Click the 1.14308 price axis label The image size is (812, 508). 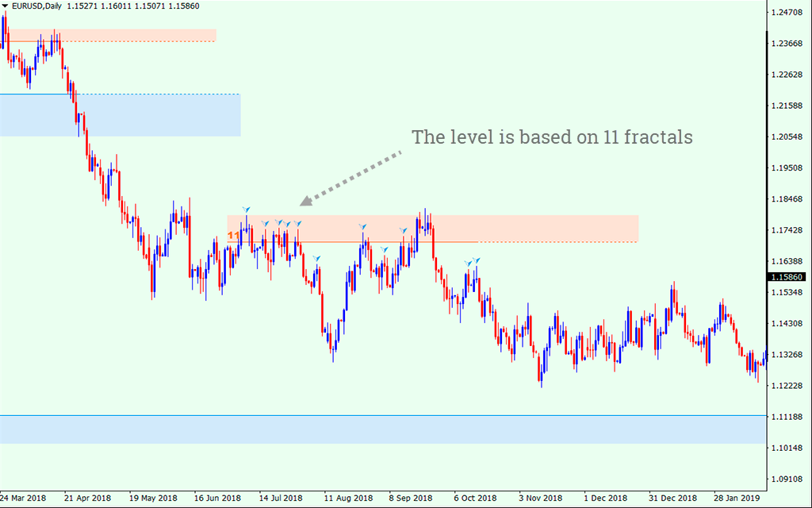pyautogui.click(x=787, y=324)
